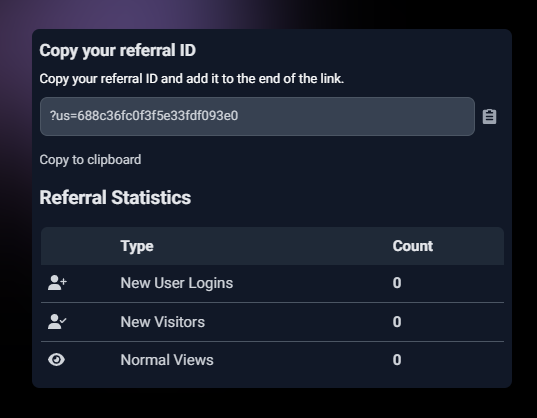Image resolution: width=537 pixels, height=418 pixels.
Task: Click the New Visitors person-check icon
Action: (57, 322)
